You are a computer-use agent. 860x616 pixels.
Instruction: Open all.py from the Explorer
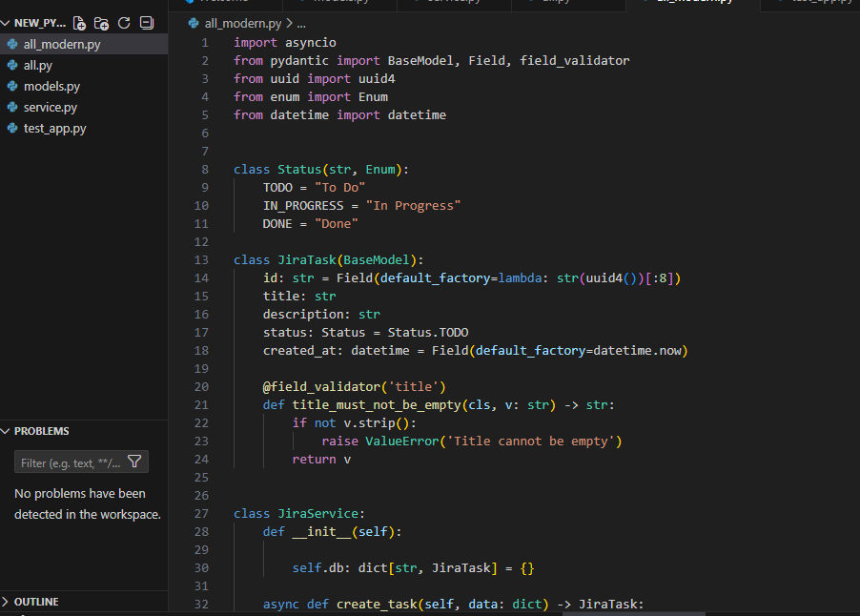coord(38,65)
